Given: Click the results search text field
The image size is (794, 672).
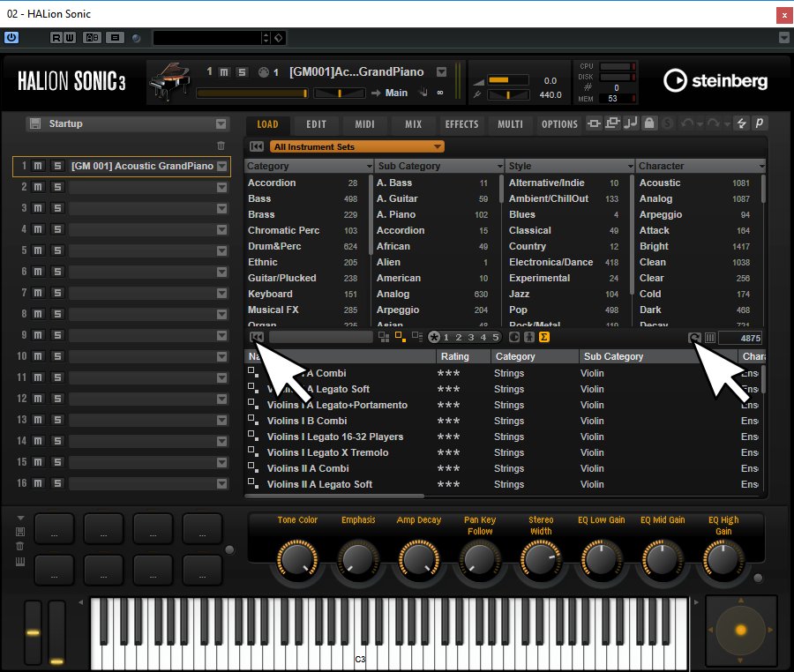Looking at the screenshot, I should (320, 338).
